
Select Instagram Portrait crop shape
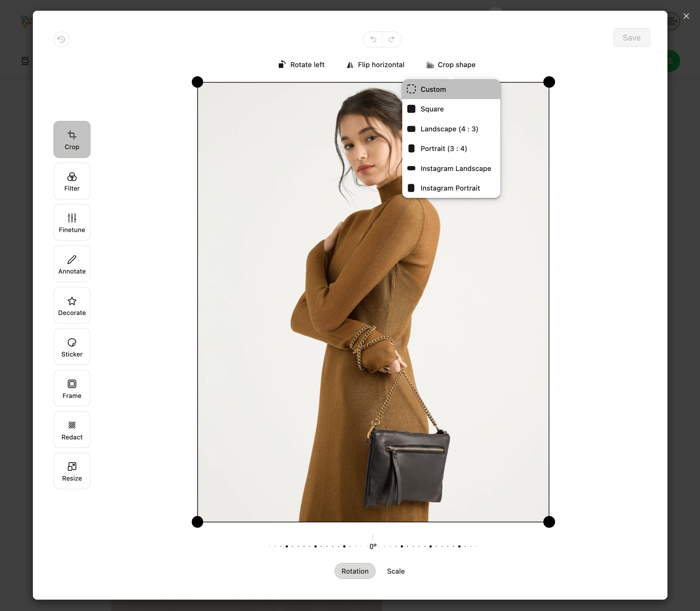450,188
